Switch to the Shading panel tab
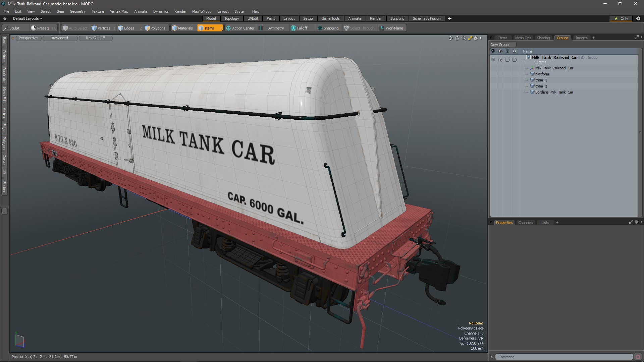Image resolution: width=644 pixels, height=362 pixels. (543, 38)
